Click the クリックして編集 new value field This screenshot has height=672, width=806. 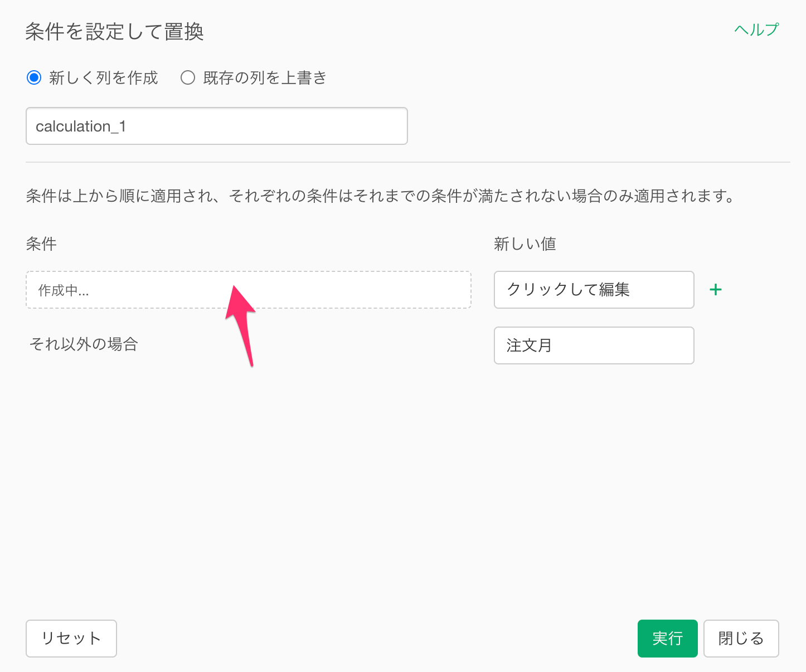[594, 290]
